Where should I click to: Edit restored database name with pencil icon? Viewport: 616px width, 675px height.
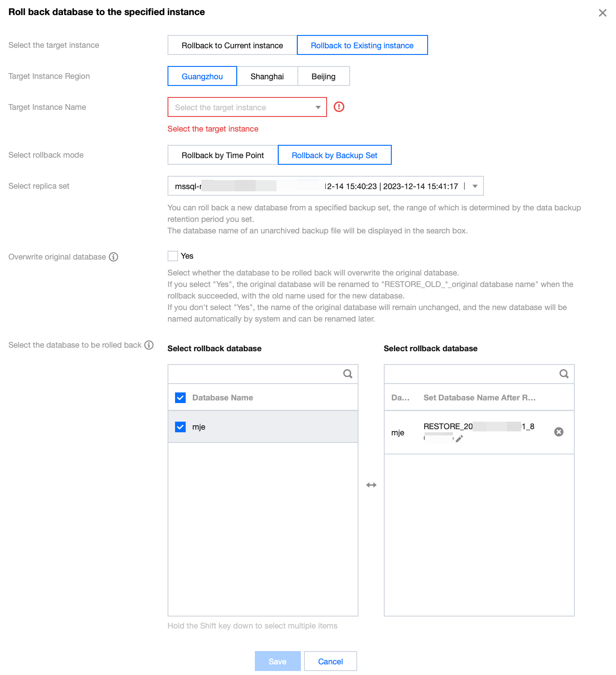(x=460, y=438)
